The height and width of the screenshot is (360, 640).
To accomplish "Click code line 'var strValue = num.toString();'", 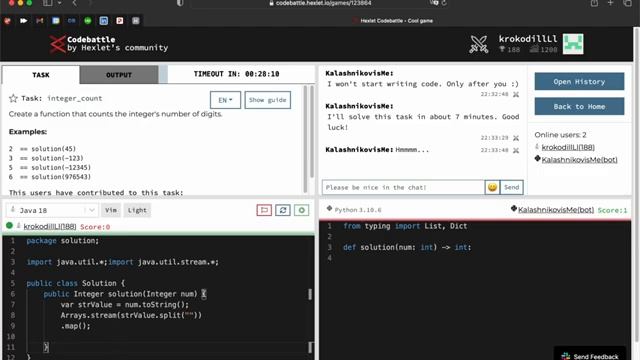I will pos(125,304).
